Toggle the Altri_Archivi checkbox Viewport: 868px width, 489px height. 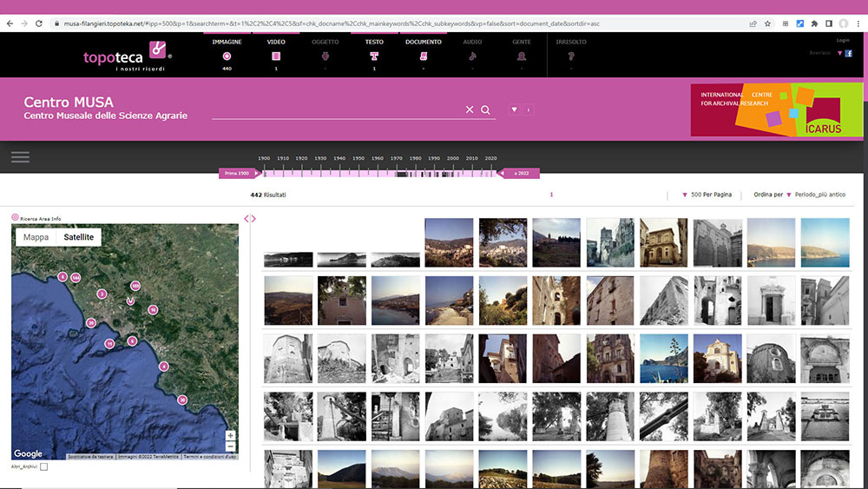tap(43, 466)
